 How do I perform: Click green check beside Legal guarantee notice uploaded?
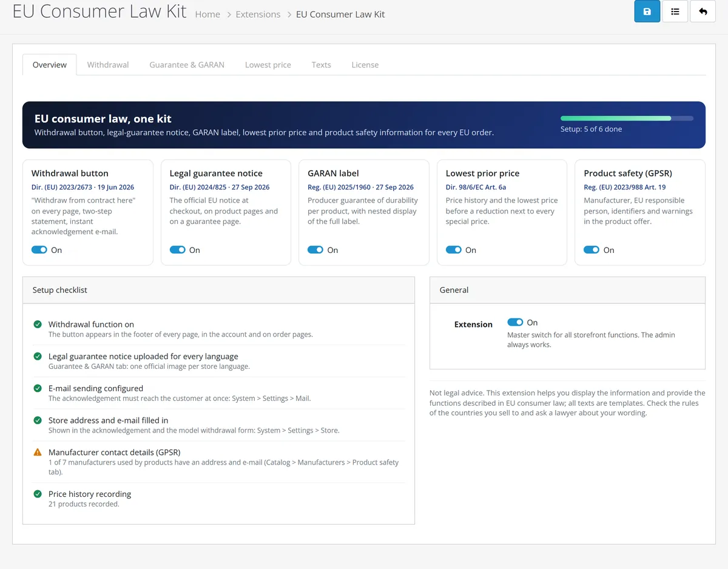point(38,357)
